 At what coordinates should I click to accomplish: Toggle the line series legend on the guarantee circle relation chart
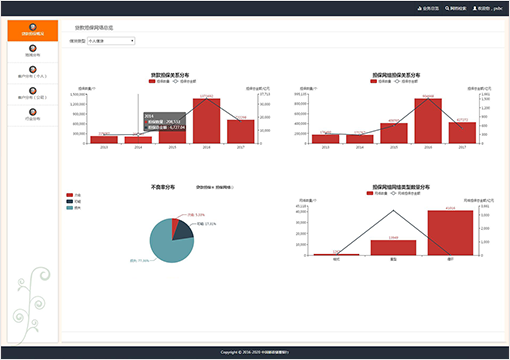[406, 81]
